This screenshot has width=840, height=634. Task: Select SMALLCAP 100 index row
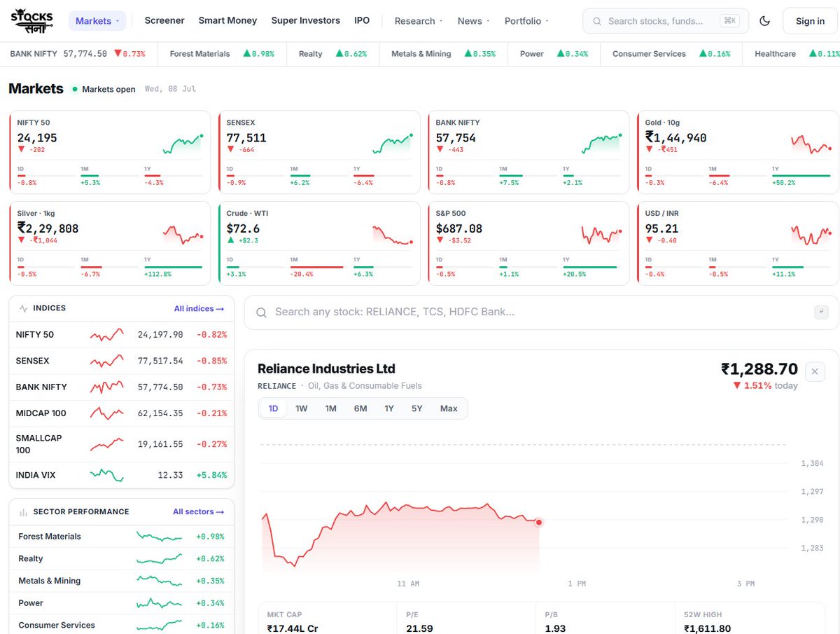[121, 444]
